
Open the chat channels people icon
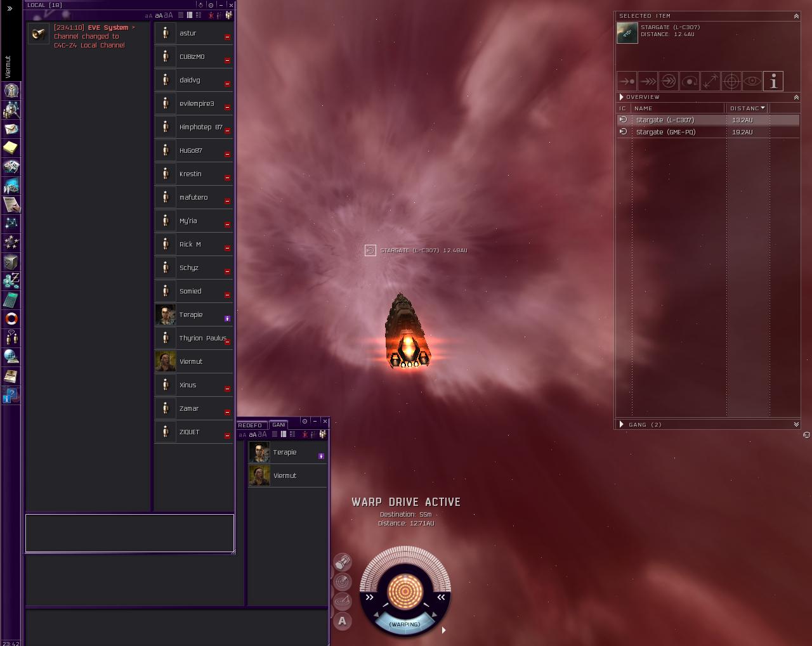(x=11, y=338)
